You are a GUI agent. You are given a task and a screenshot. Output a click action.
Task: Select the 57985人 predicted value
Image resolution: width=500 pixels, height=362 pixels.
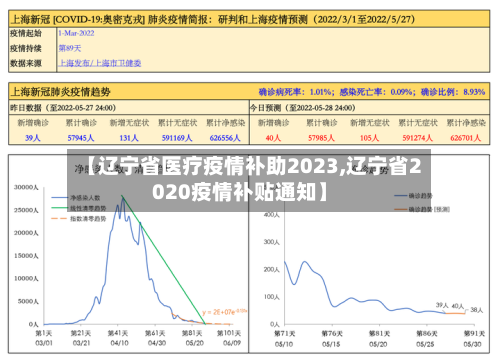pyautogui.click(x=321, y=138)
